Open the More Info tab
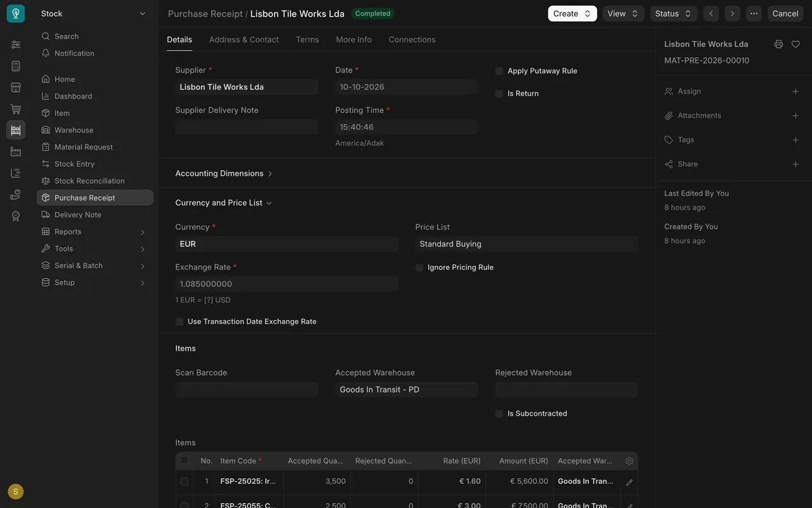Viewport: 812px width, 508px height. pos(354,39)
